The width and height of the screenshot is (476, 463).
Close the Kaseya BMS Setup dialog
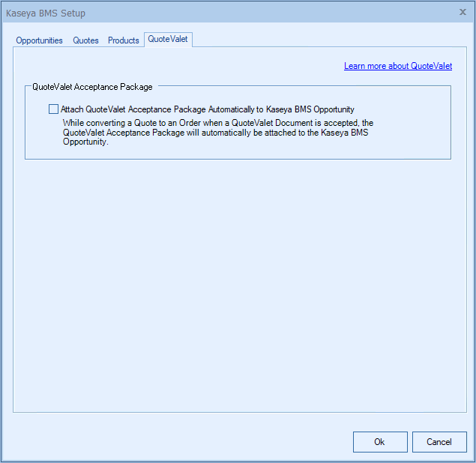coord(463,13)
